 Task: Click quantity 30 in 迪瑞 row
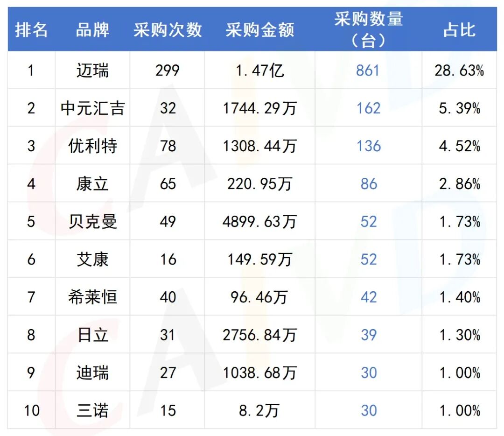point(369,373)
